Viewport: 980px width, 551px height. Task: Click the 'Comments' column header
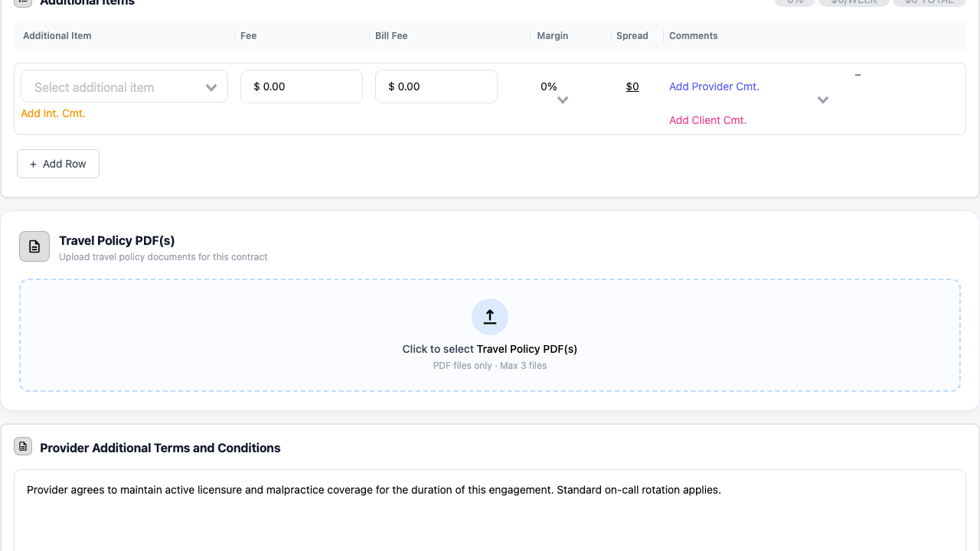(694, 36)
